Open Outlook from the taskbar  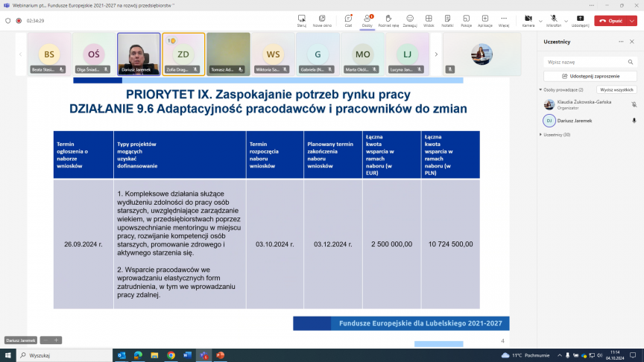(121, 355)
